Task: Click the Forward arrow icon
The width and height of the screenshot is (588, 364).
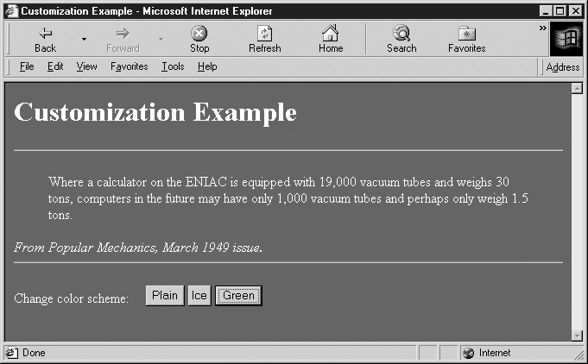Action: pos(122,33)
